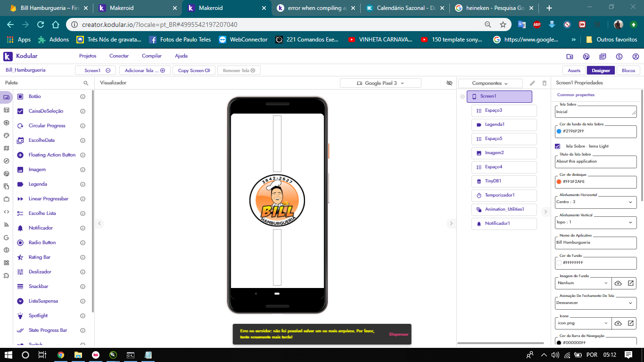Show info for the Notificador component
The height and width of the screenshot is (362, 644).
coord(83,228)
